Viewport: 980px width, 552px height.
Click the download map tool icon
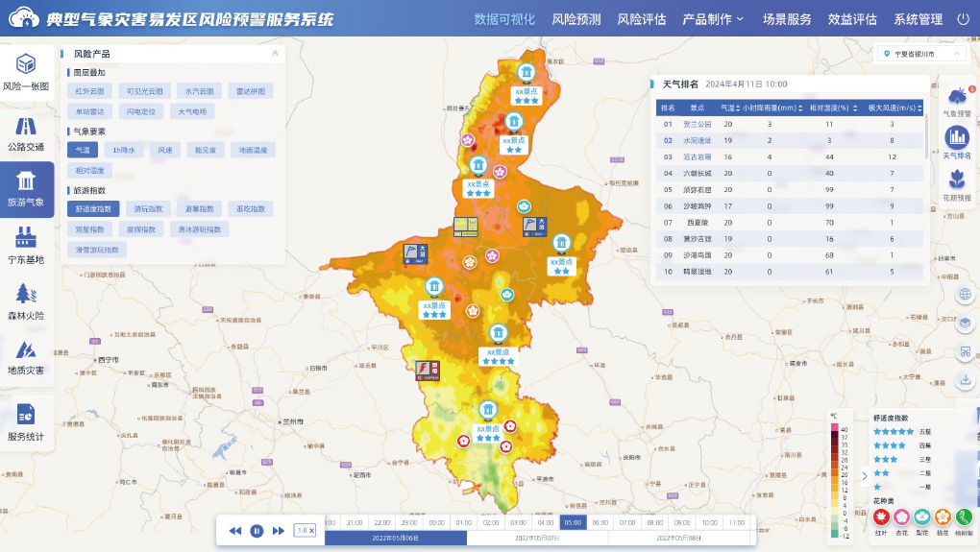[965, 379]
